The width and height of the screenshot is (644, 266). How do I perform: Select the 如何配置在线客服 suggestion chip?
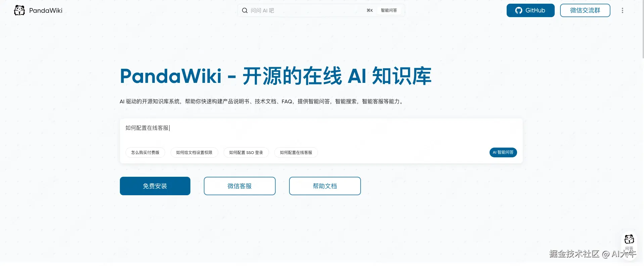[x=296, y=152]
